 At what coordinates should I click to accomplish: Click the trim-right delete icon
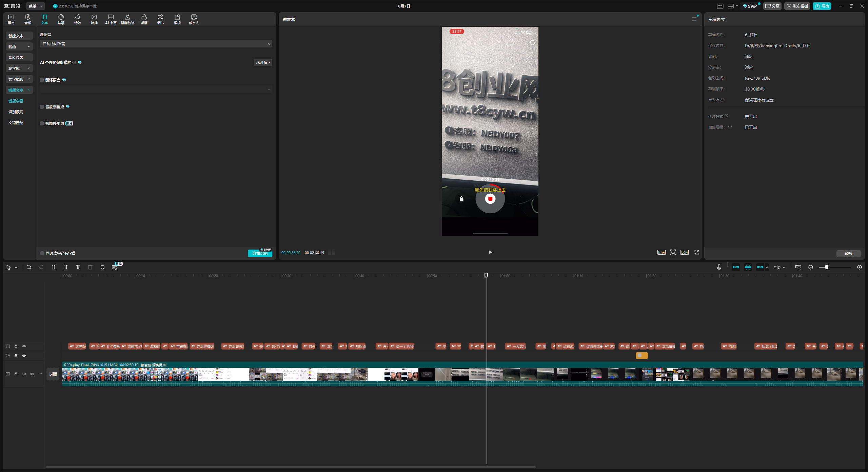coord(78,267)
